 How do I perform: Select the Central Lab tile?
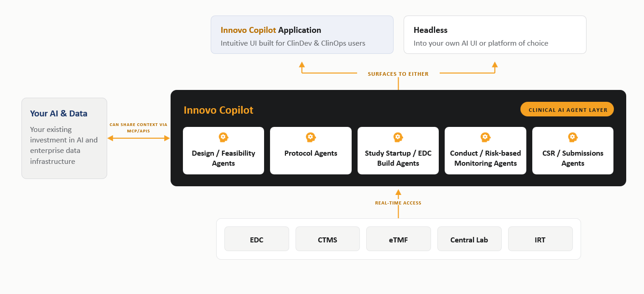(x=469, y=239)
